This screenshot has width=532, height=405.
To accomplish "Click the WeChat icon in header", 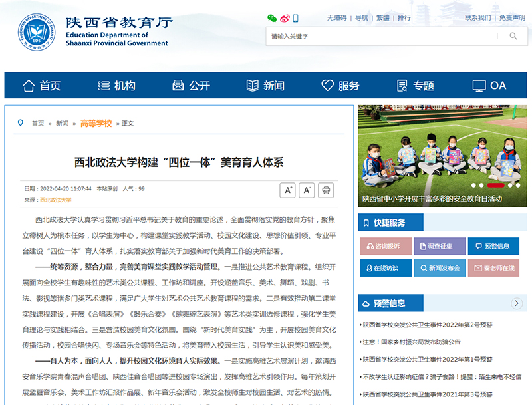I will (271, 18).
